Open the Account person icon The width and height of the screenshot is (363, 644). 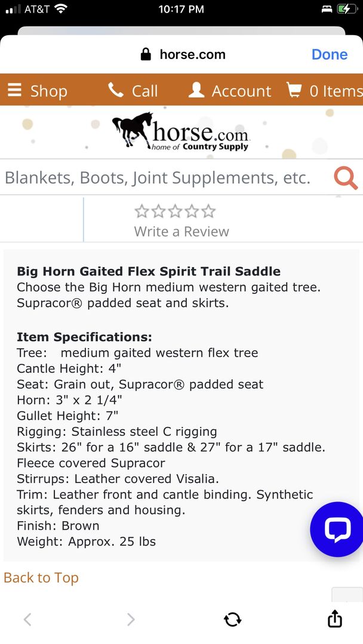click(x=196, y=90)
